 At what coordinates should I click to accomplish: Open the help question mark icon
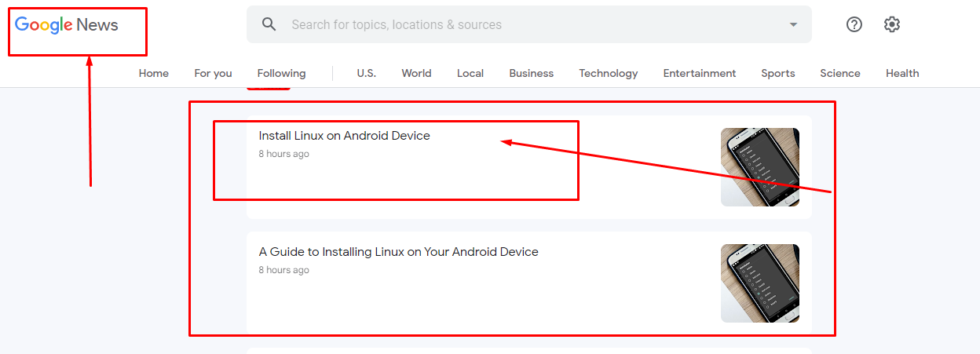point(854,24)
